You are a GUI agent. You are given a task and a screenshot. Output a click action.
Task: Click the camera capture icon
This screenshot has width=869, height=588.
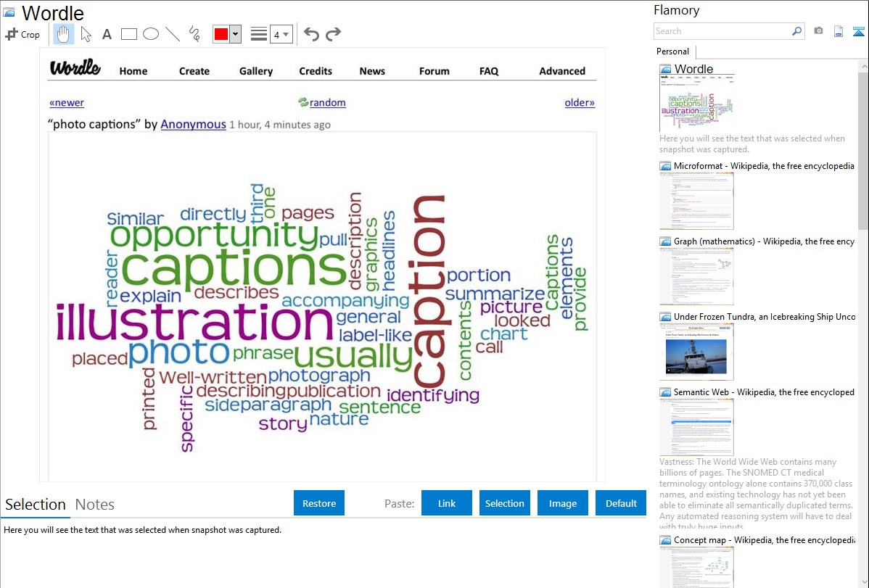coord(818,31)
